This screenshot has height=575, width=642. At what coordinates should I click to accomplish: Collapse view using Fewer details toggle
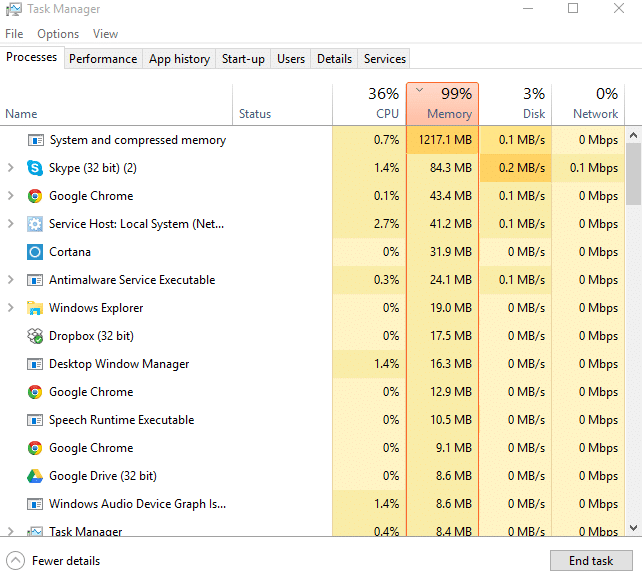click(x=16, y=560)
